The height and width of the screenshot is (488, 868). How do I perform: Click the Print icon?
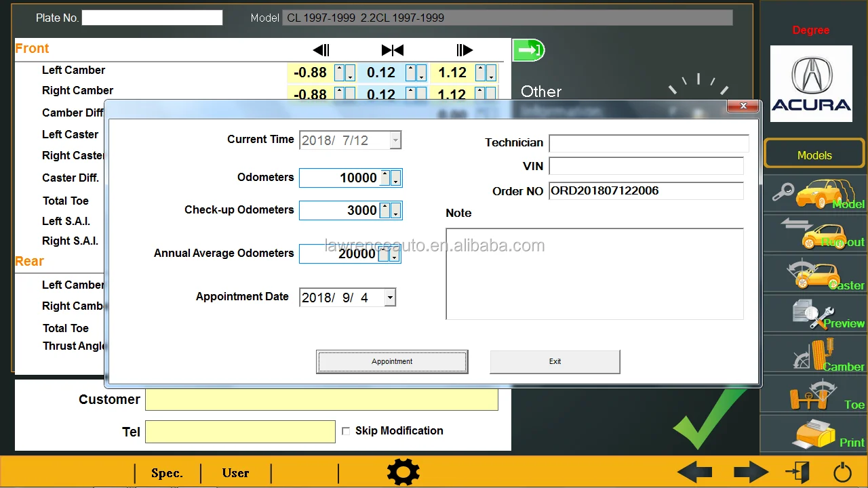[814, 434]
